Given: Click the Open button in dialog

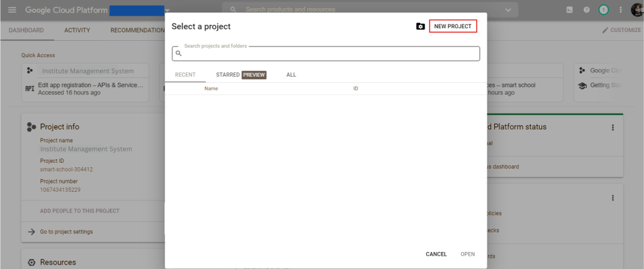Looking at the screenshot, I should [467, 255].
